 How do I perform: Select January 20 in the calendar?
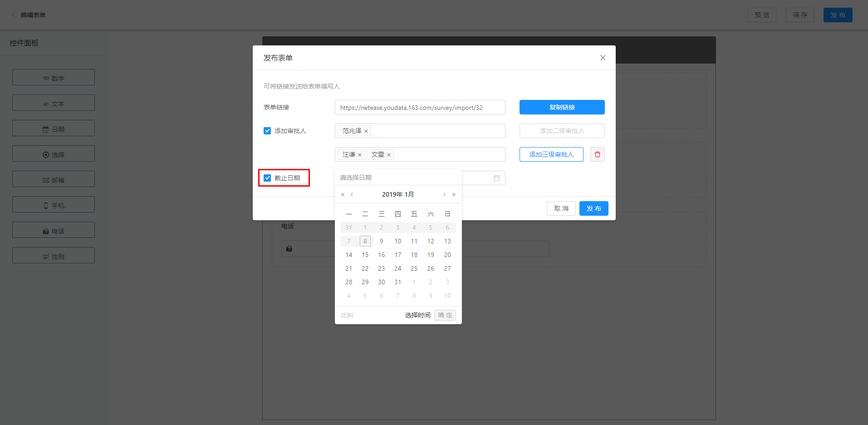pyautogui.click(x=447, y=255)
